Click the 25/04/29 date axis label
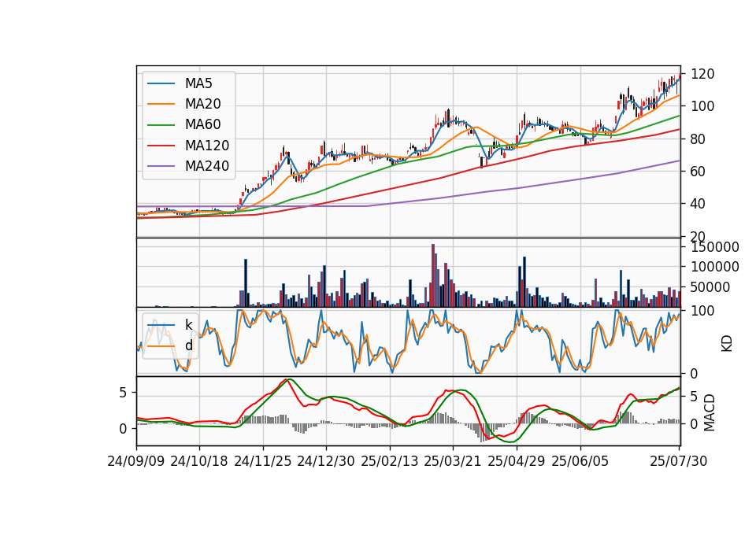Image resolution: width=756 pixels, height=543 pixels. click(x=517, y=461)
